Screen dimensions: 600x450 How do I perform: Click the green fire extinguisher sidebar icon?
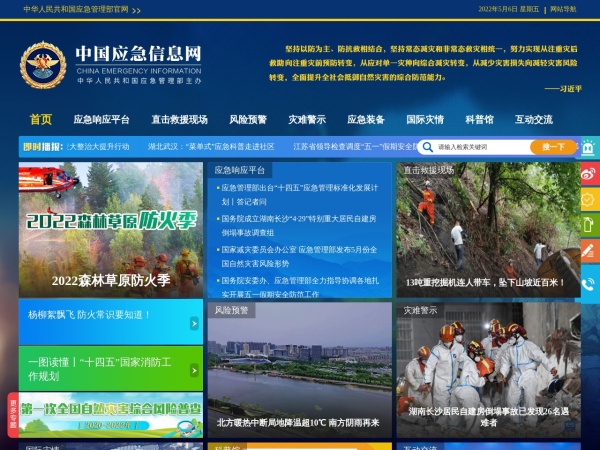tap(589, 225)
